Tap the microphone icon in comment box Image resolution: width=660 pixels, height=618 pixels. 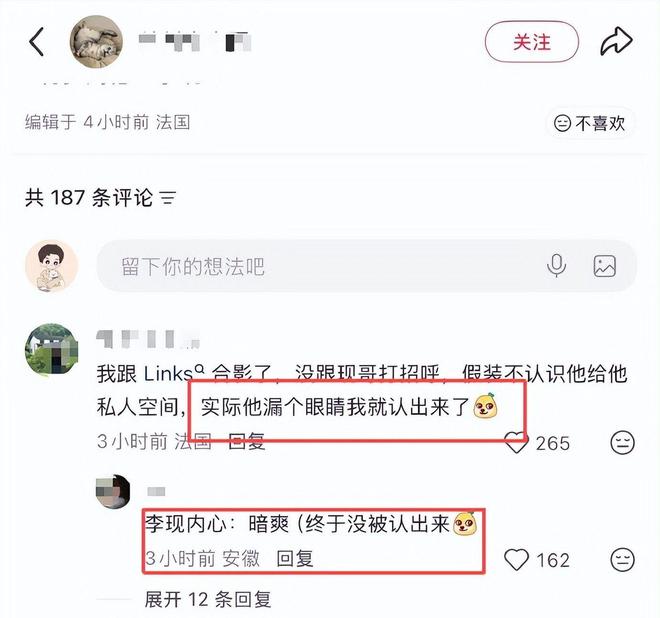pos(556,266)
